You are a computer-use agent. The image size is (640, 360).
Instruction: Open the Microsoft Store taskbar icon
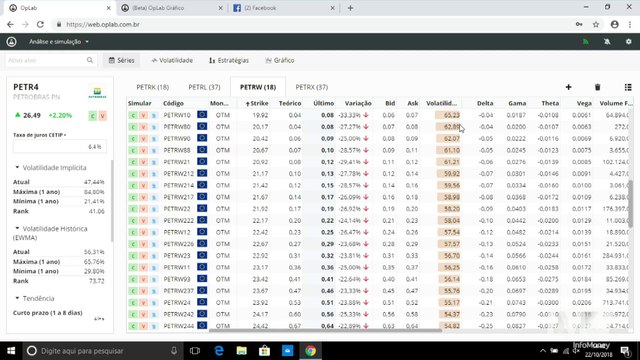tap(264, 351)
